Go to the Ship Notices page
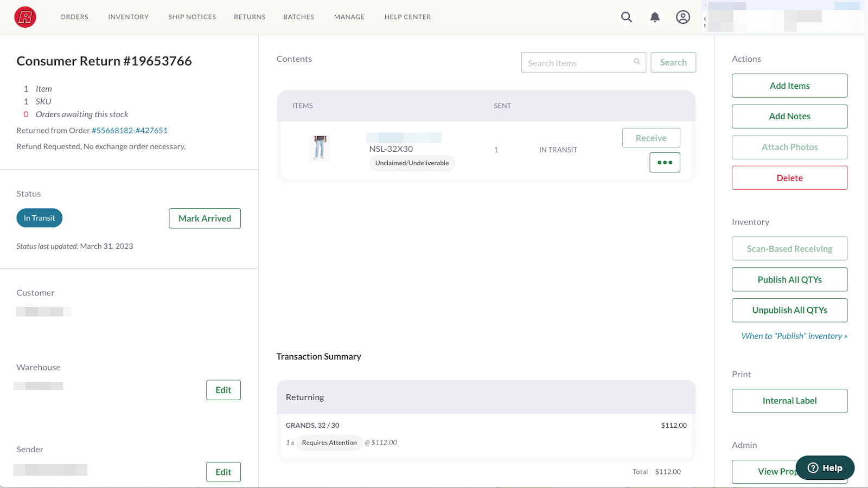The image size is (868, 488). 192,17
